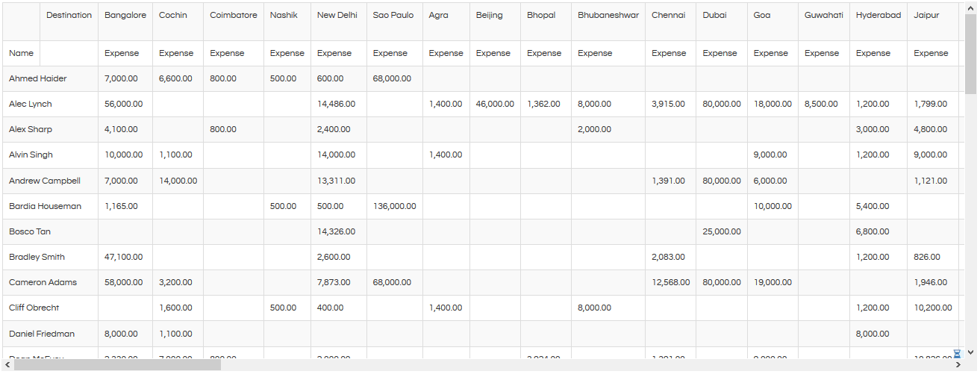The height and width of the screenshot is (374, 980).
Task: Select the Alvin Singh row name
Action: 50,155
